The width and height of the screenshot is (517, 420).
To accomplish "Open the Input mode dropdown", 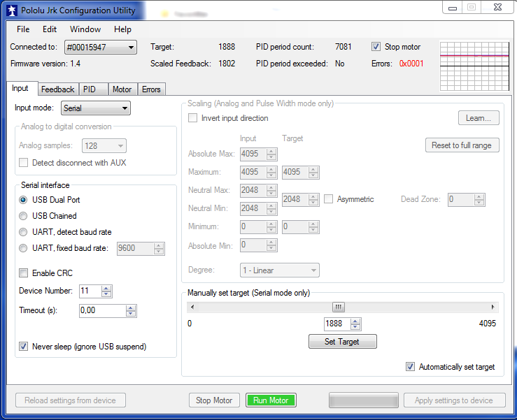I will (x=96, y=108).
